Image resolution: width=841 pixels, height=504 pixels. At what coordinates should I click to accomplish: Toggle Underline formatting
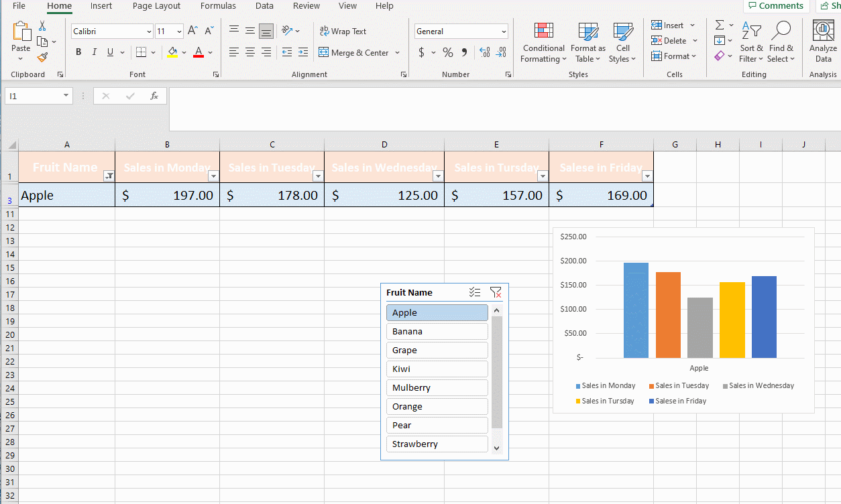[111, 52]
